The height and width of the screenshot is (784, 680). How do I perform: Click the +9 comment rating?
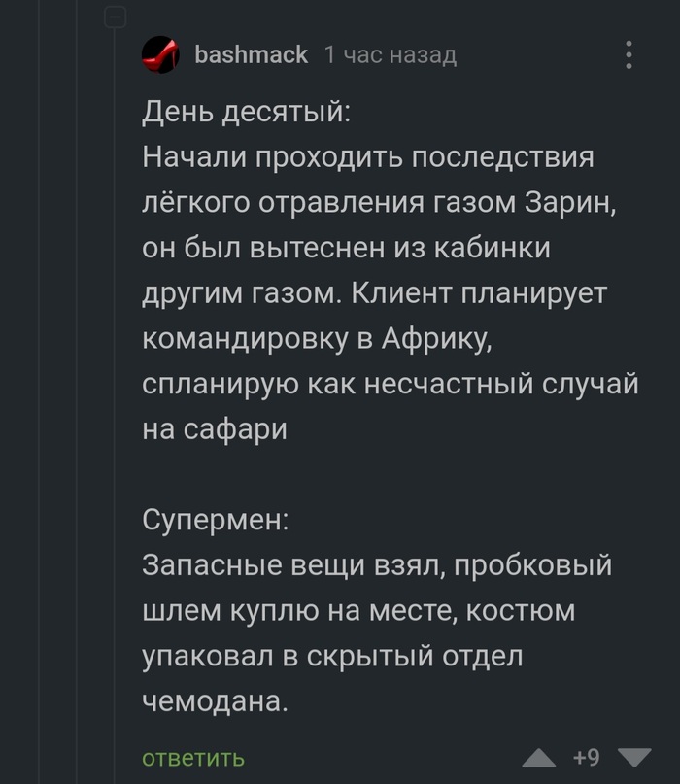586,757
